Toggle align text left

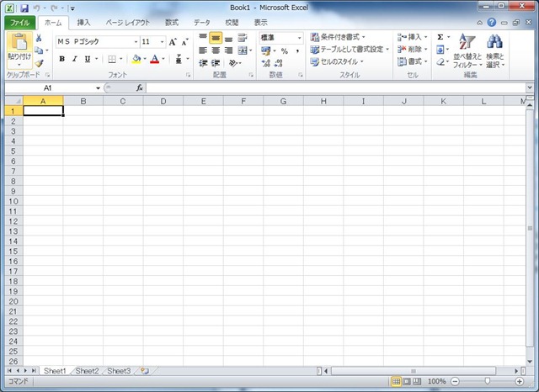[203, 50]
